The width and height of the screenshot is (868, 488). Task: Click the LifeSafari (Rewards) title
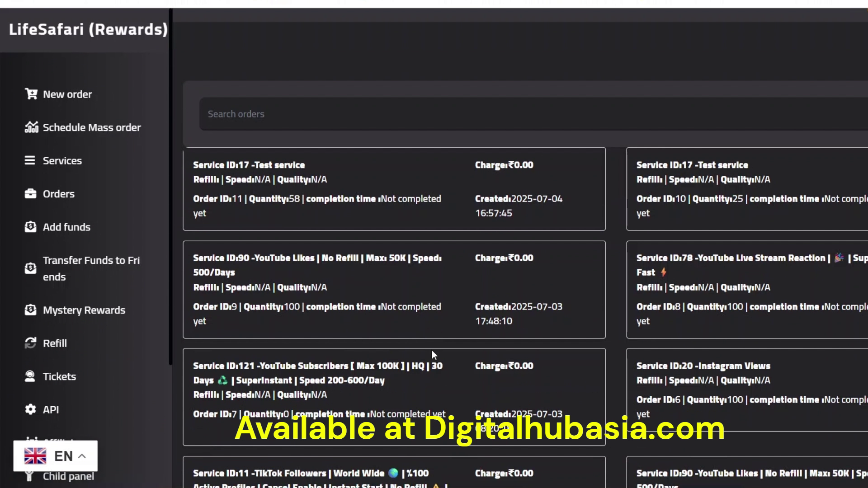(x=88, y=29)
